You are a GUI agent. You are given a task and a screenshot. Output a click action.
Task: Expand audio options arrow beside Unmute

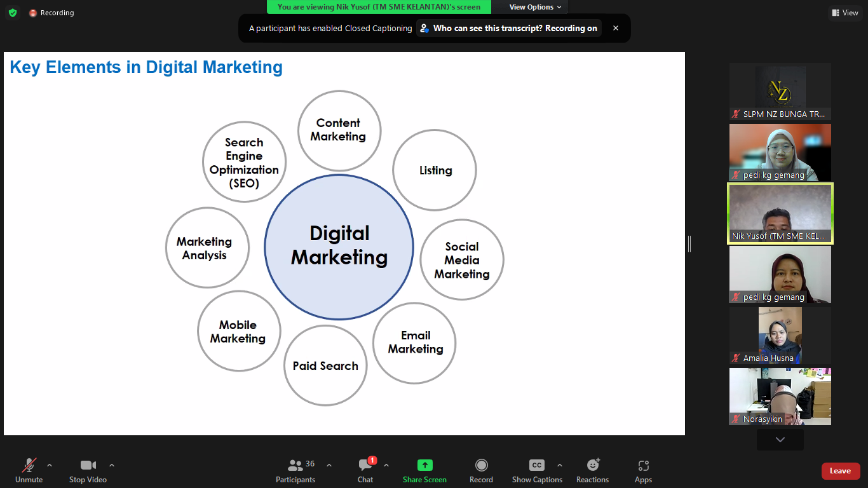pos(50,464)
